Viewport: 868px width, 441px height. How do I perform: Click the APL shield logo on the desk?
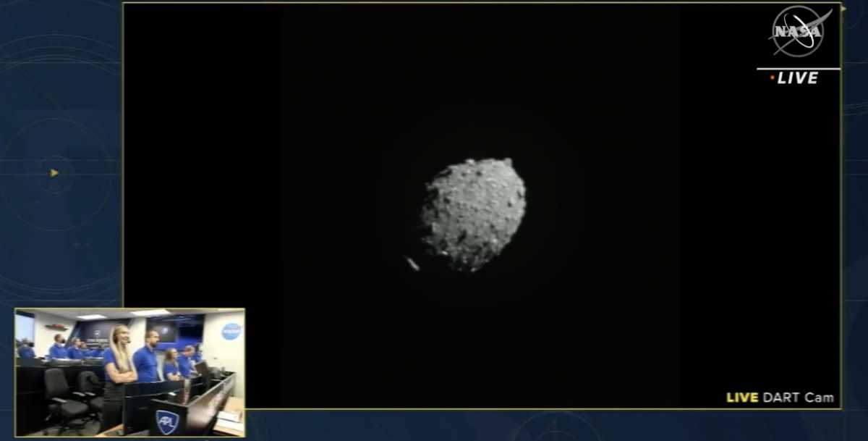click(x=166, y=421)
